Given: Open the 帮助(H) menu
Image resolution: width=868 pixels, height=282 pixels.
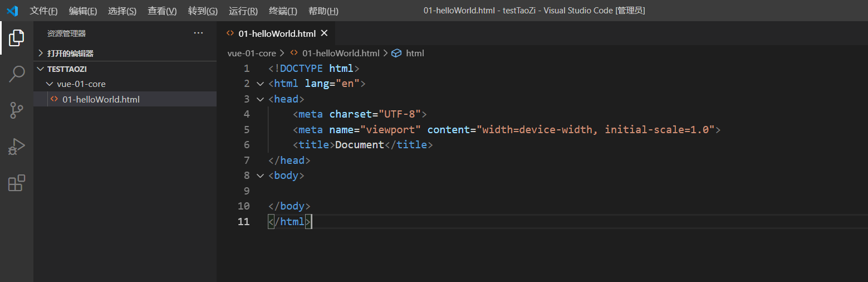Looking at the screenshot, I should 323,11.
